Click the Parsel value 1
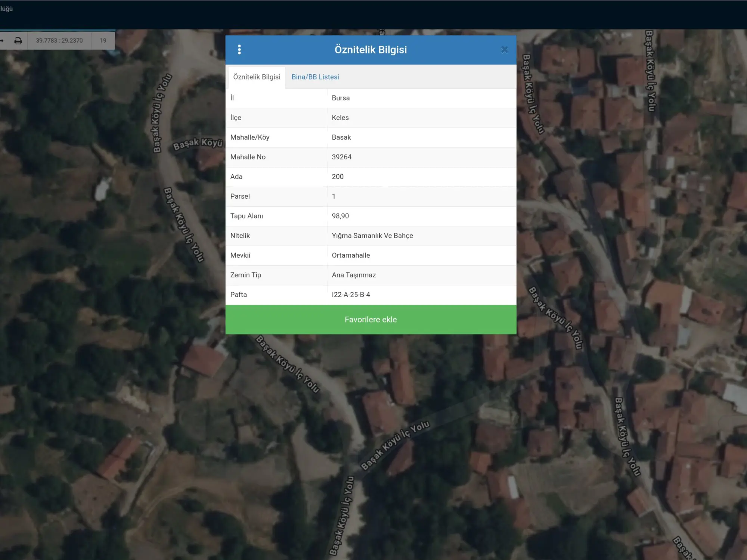747x560 pixels. coord(334,196)
